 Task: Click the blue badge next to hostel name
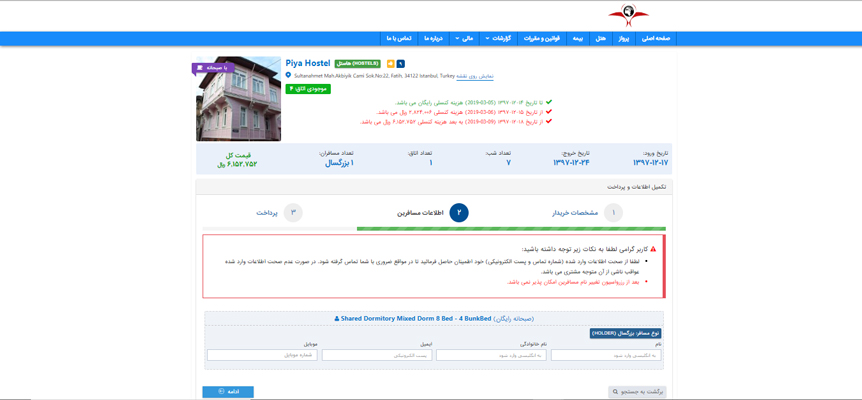click(401, 64)
